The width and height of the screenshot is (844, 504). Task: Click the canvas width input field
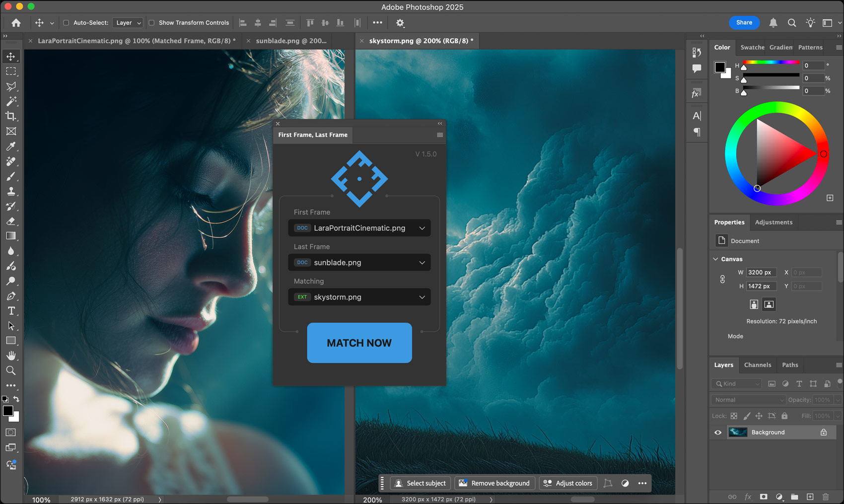(761, 273)
